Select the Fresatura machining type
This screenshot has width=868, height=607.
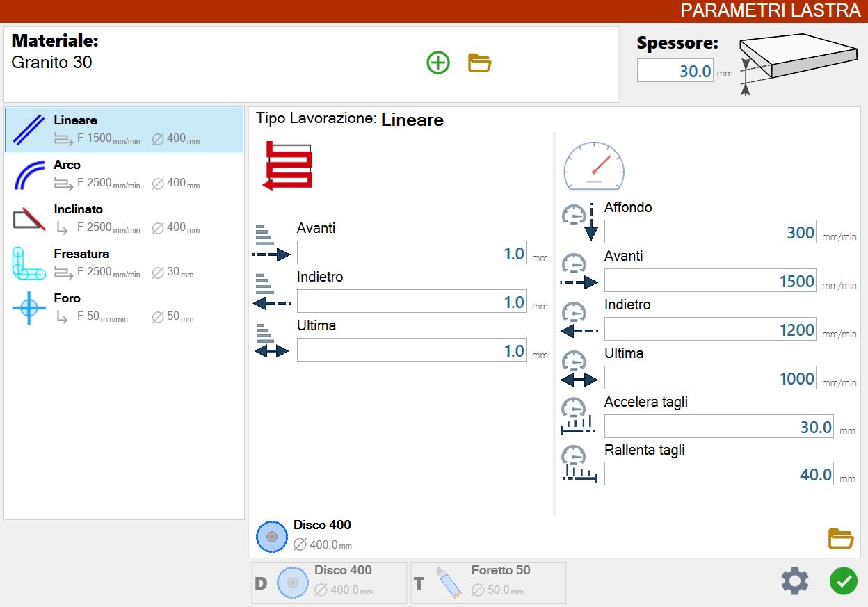click(124, 264)
